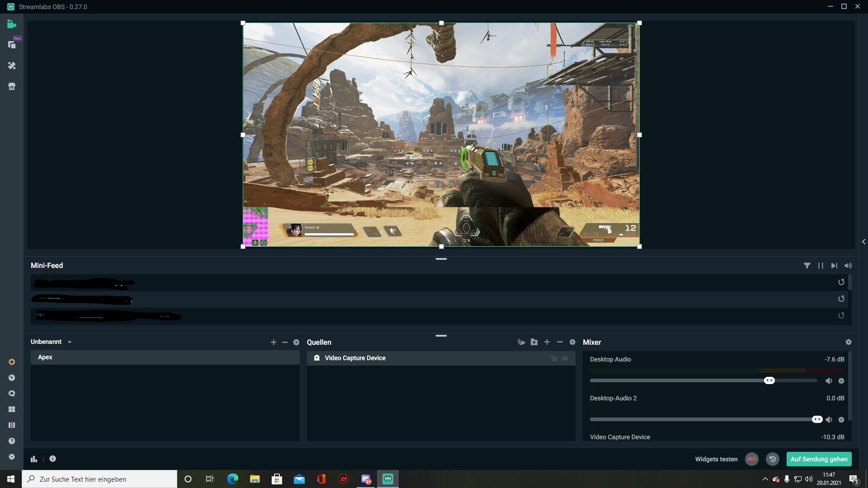
Task: Mute the Desktop-Audio 2 channel
Action: click(x=829, y=420)
